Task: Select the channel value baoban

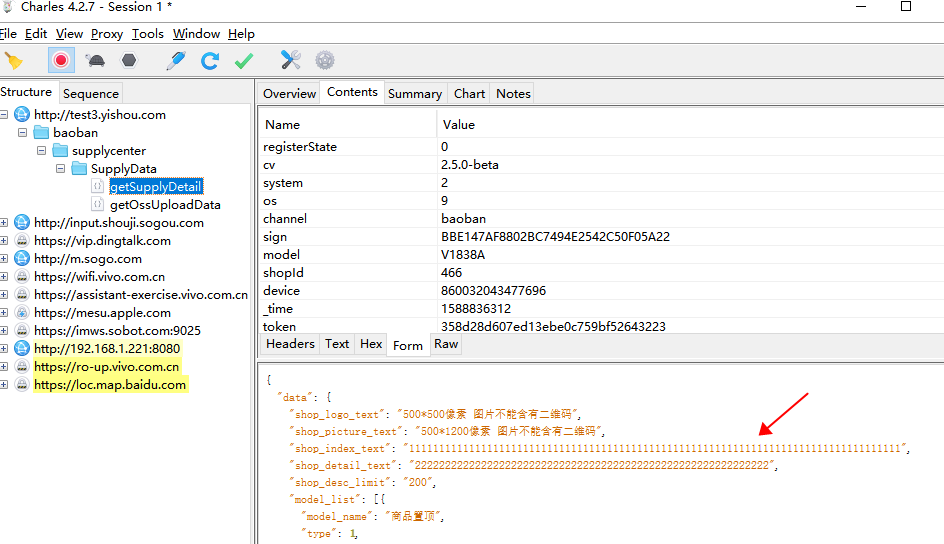Action: point(463,218)
